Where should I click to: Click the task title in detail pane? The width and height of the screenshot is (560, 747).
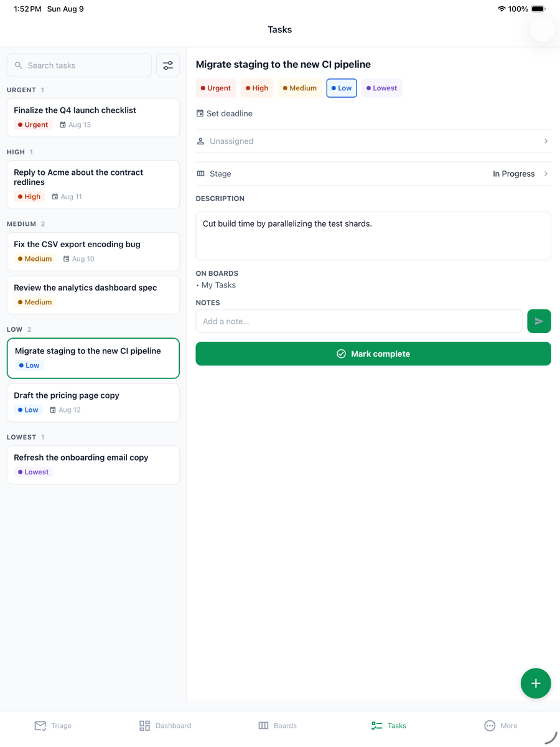(x=283, y=64)
